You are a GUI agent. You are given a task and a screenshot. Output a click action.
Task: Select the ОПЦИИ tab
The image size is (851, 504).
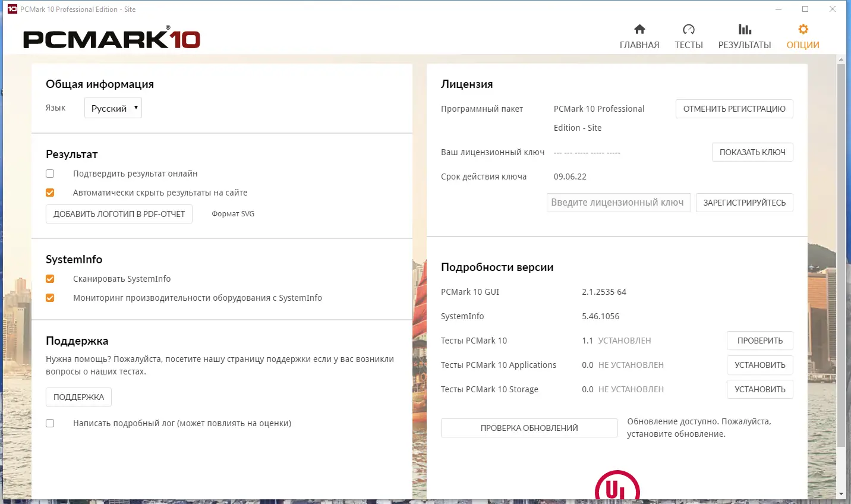[803, 45]
